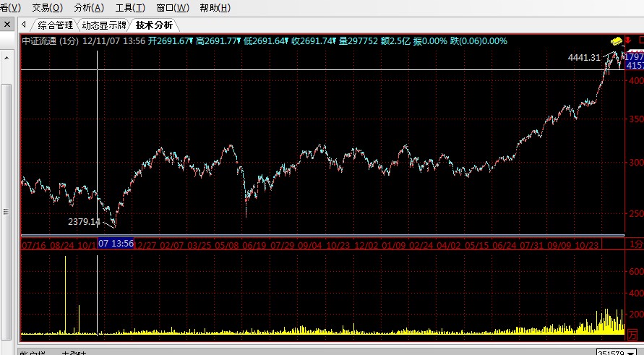Click the 2379.14 low price marker
The height and width of the screenshot is (355, 644).
click(x=84, y=221)
